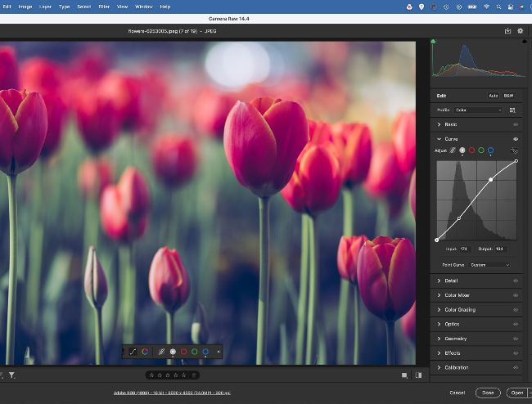The image size is (532, 404).
Task: Toggle Curve panel visibility eye
Action: click(x=516, y=139)
